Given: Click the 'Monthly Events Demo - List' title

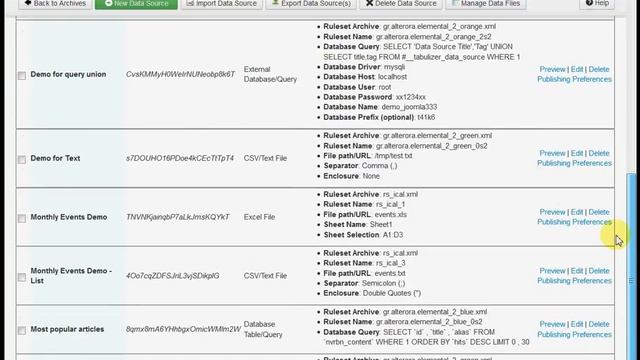Looking at the screenshot, I should point(71,276).
